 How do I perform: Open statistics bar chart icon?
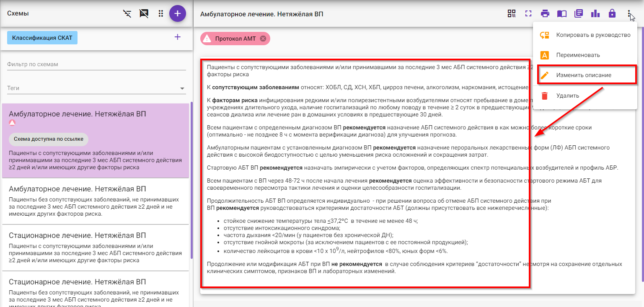[595, 13]
